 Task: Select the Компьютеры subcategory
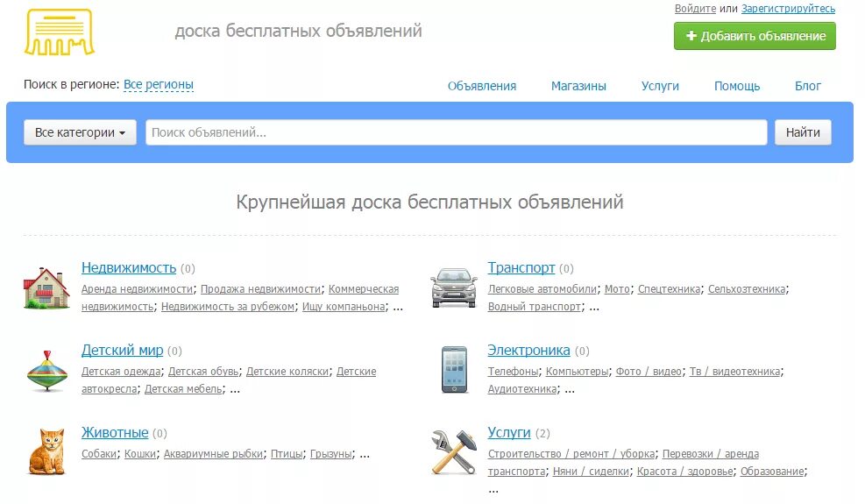[577, 372]
